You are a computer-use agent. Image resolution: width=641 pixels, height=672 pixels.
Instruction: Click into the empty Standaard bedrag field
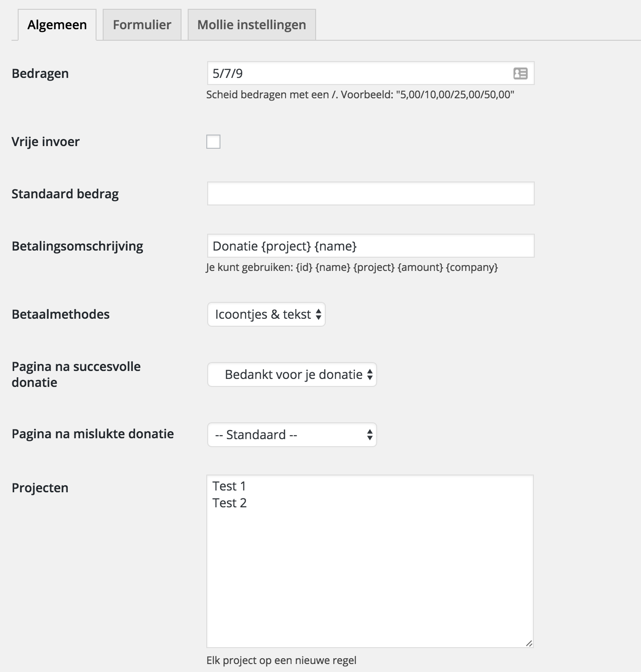[x=371, y=194]
